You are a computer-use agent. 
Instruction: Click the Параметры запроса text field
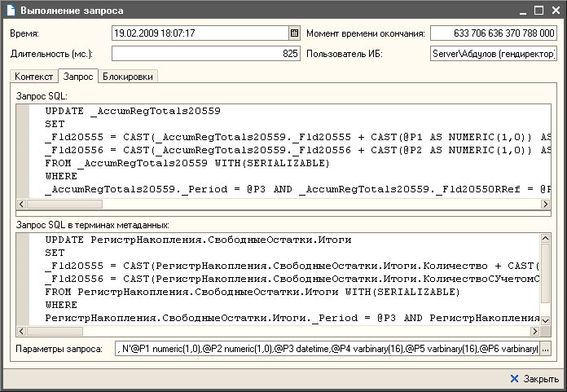[327, 349]
